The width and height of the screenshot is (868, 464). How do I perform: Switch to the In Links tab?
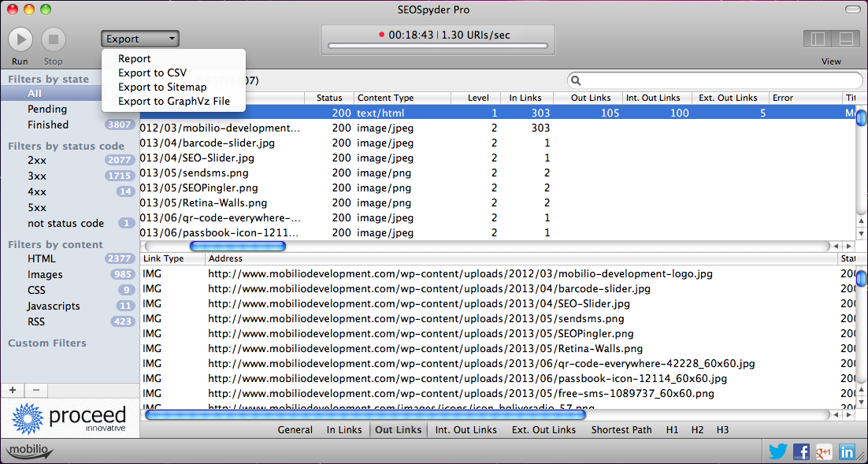(344, 429)
